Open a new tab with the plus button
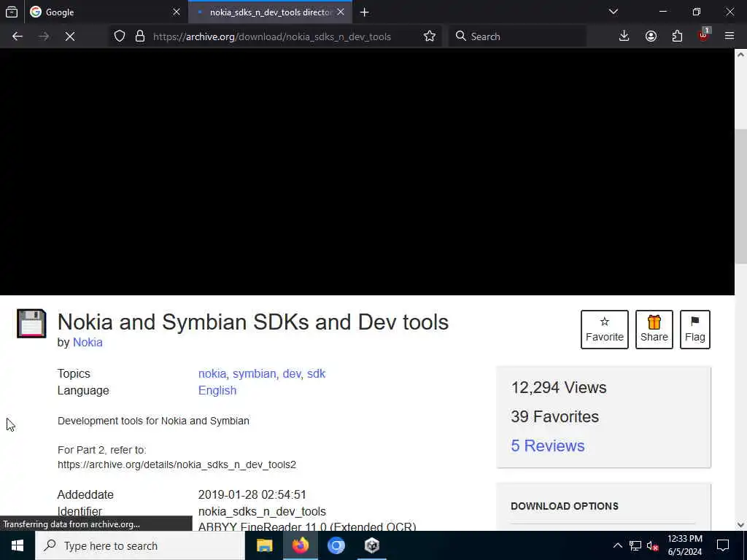 365,12
